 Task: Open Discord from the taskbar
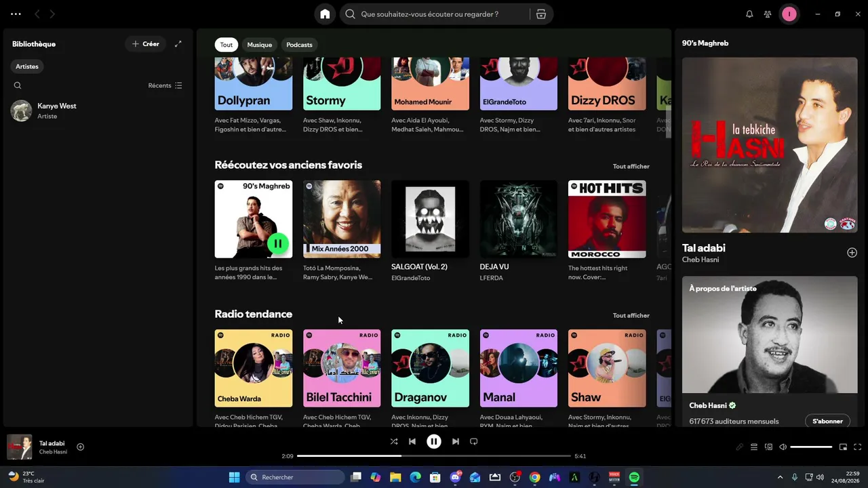click(x=455, y=477)
